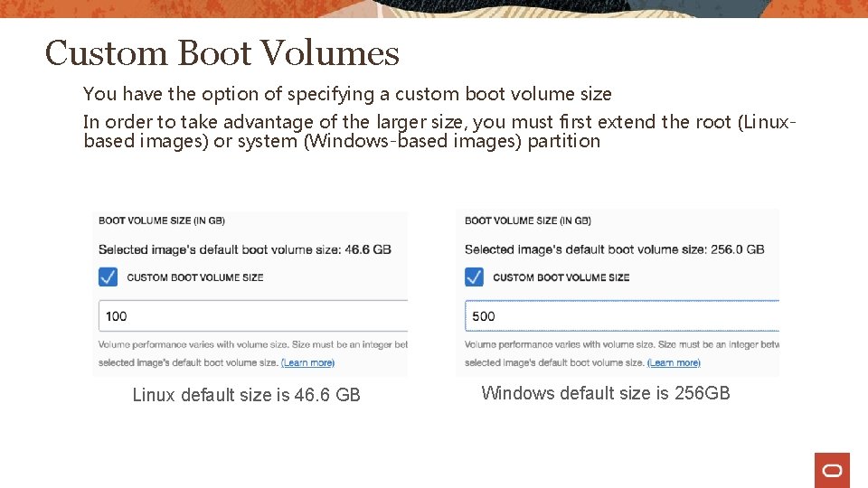868x488 pixels.
Task: Click the line about specifying a custom boot volume size
Action: [x=347, y=94]
